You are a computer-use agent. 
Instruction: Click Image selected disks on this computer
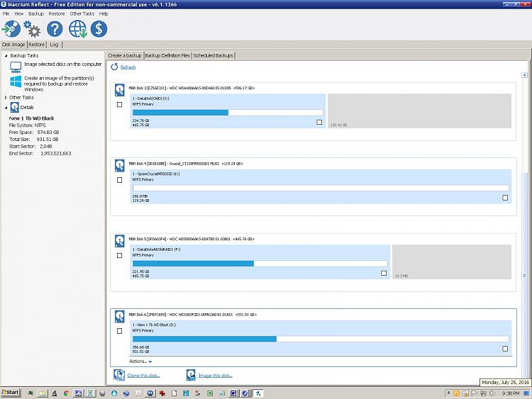click(x=62, y=64)
